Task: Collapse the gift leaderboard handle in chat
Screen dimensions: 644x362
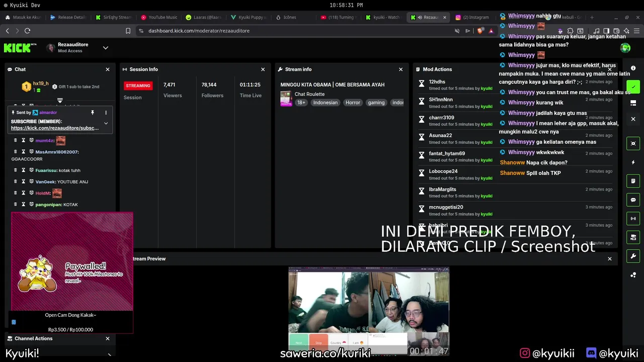Action: [x=60, y=101]
